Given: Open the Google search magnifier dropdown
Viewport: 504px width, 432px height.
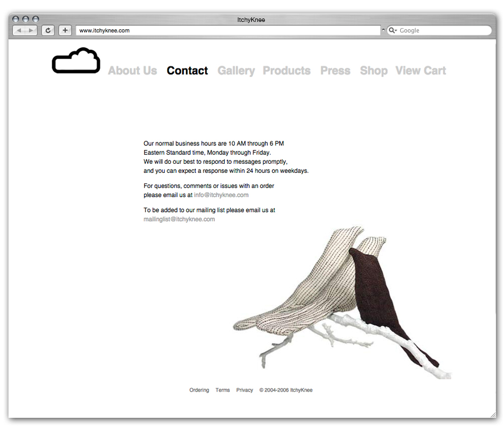Looking at the screenshot, I should click(x=392, y=30).
